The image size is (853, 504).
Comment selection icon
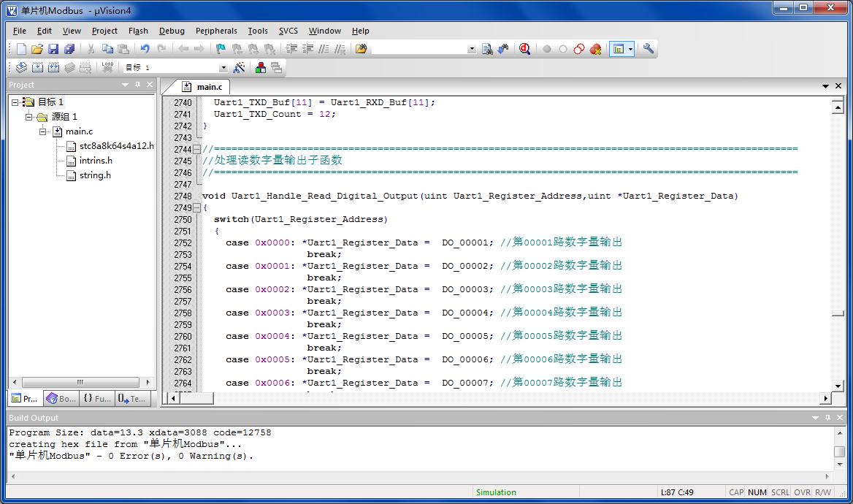324,49
